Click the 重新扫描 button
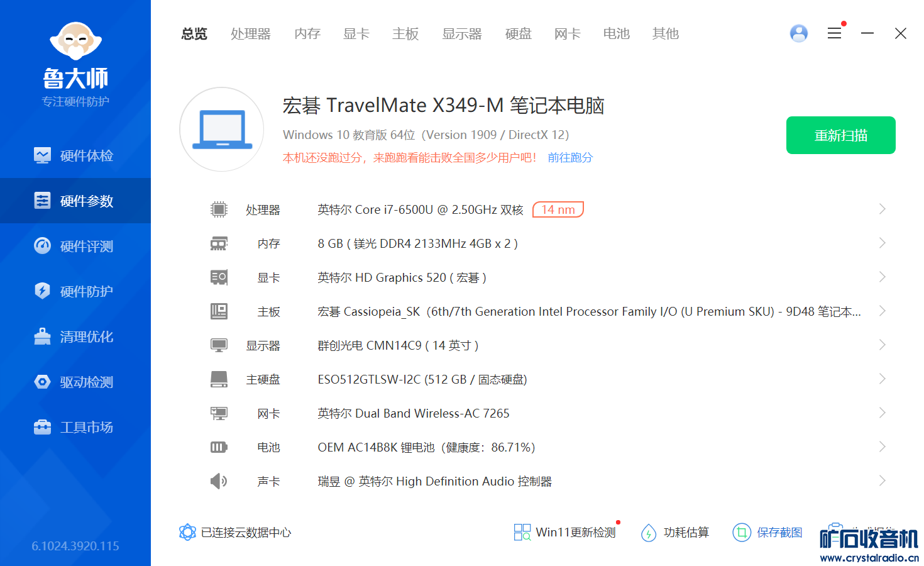 [x=841, y=135]
